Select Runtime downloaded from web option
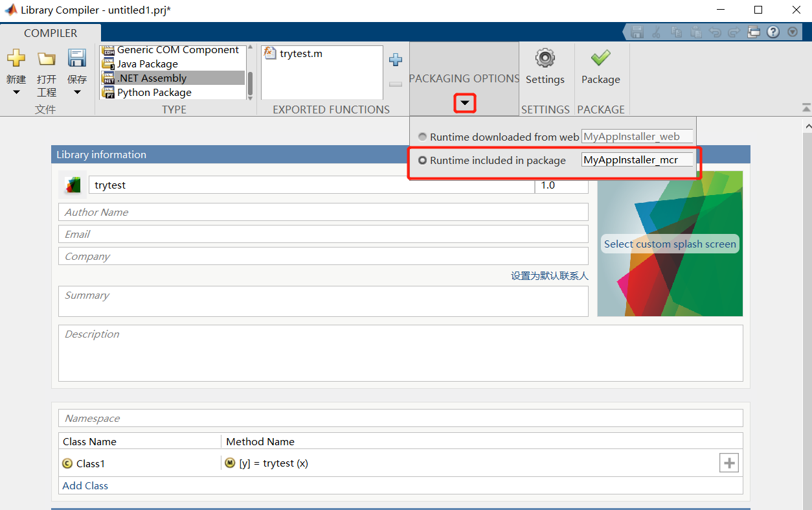Viewport: 812px width, 510px height. [x=423, y=137]
